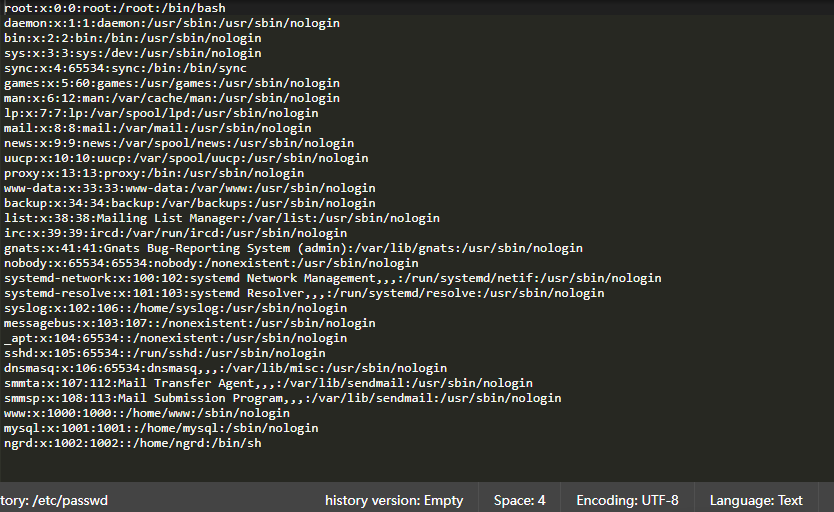Place cursor on the mysql user line

(161, 428)
